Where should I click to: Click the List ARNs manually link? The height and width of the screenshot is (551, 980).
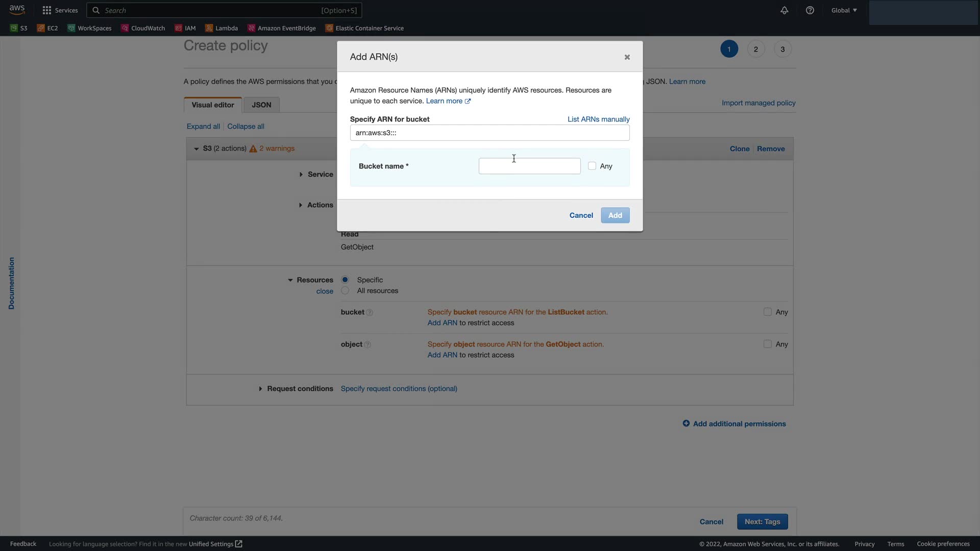tap(598, 119)
